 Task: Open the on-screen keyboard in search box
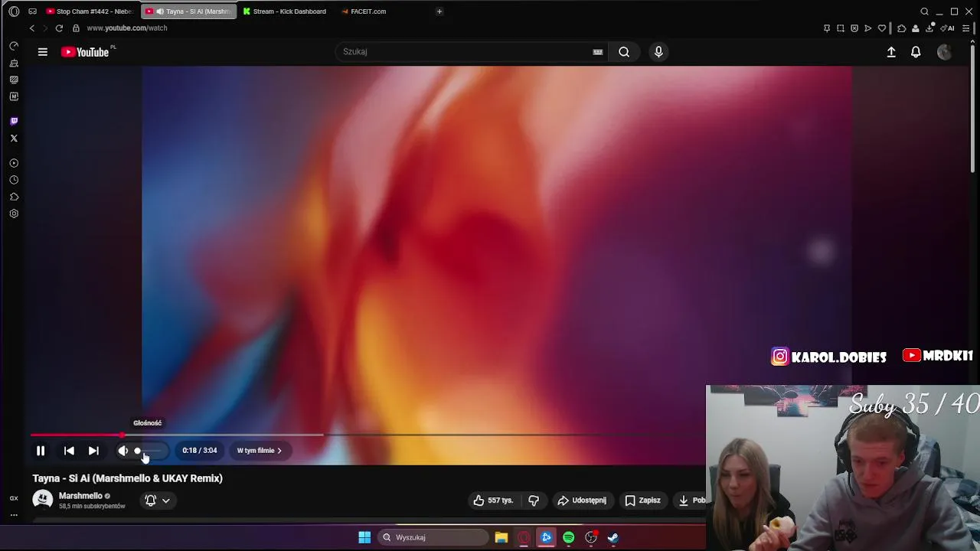598,52
